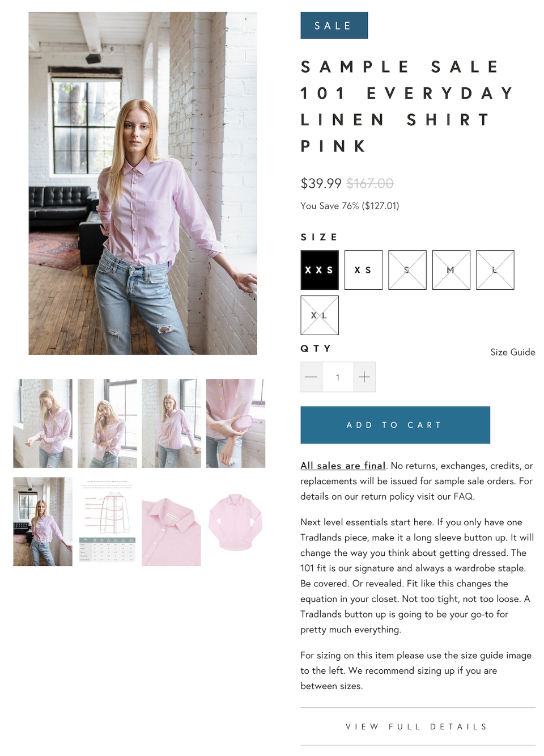View the collar fabric close-up thumbnail
This screenshot has height=756, width=544.
(171, 522)
